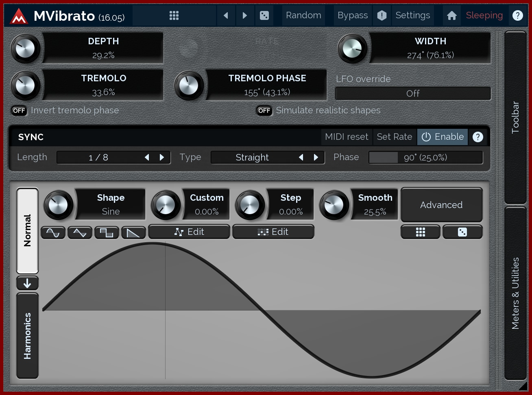Open help via top-right question mark
Viewport: 532px width, 395px height.
517,15
